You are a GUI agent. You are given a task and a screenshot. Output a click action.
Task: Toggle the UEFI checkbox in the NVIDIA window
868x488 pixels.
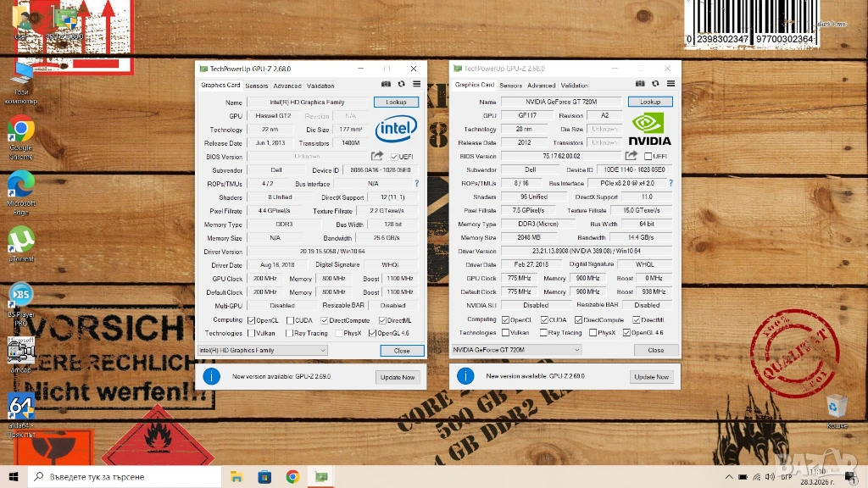click(x=648, y=157)
